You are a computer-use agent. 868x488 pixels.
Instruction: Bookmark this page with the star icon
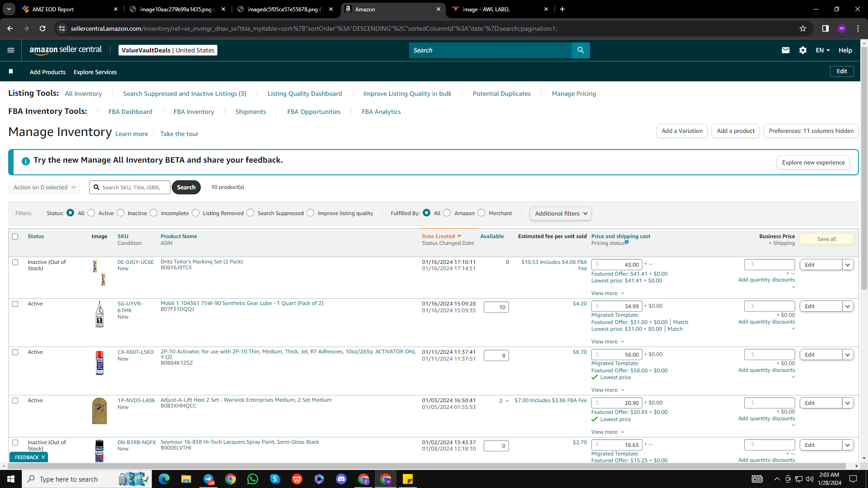(x=803, y=28)
